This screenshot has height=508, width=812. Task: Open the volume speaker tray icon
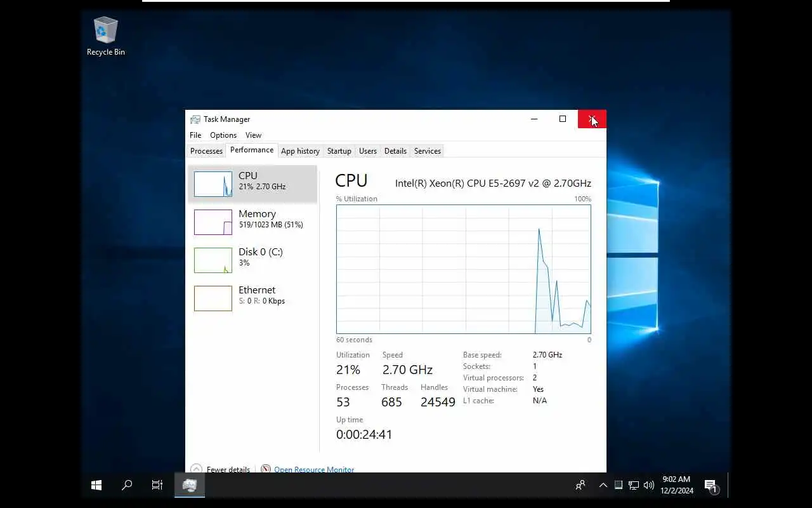pyautogui.click(x=648, y=485)
